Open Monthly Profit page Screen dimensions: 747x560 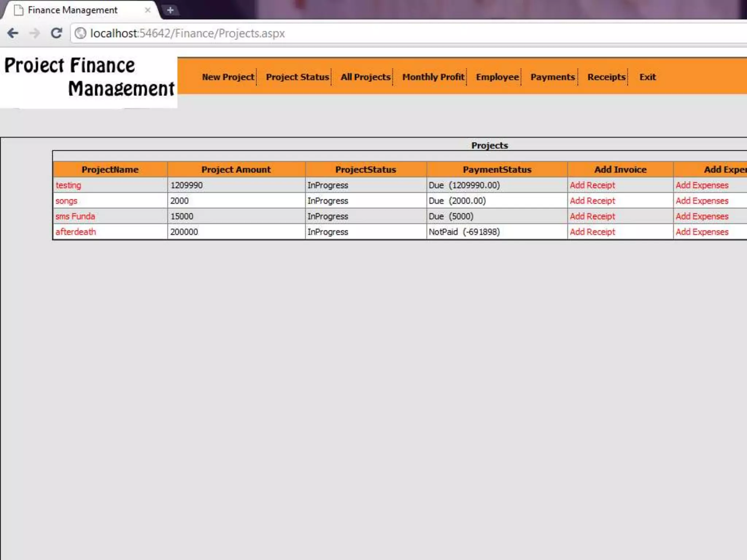click(x=433, y=77)
